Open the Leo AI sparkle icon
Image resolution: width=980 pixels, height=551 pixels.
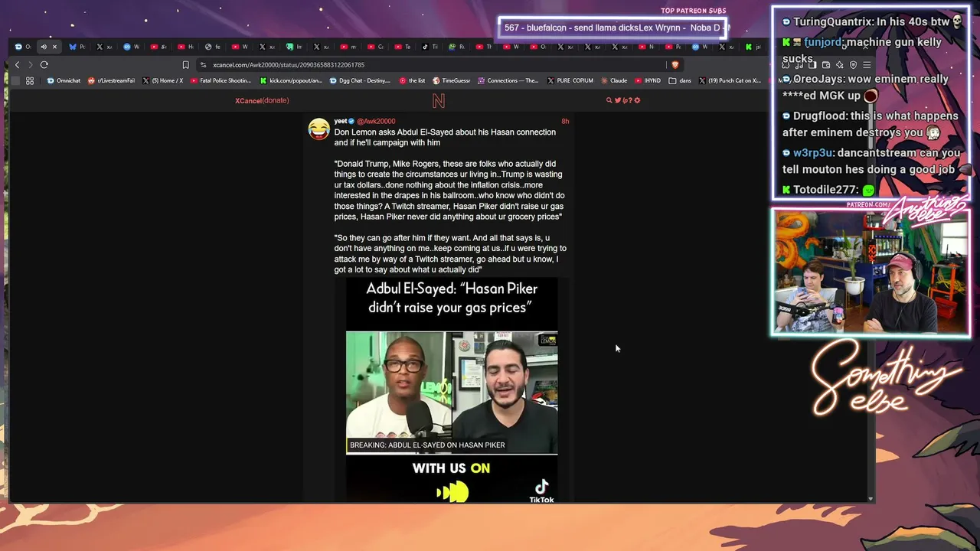coord(840,65)
